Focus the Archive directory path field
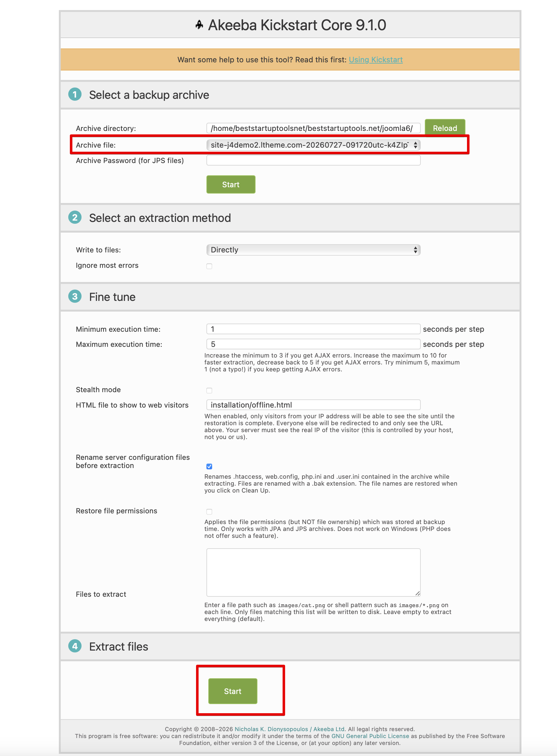Screen dimensions: 557x756 [313, 128]
